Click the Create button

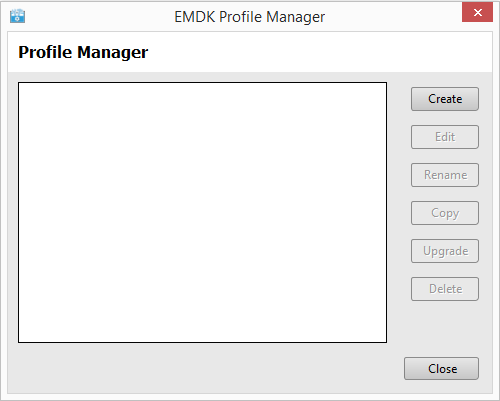point(445,99)
